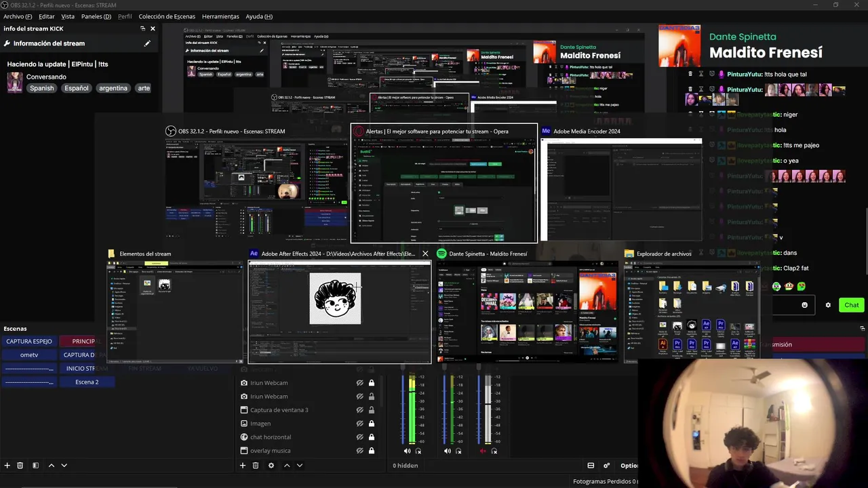The image size is (868, 488).
Task: Open scene filters icon in Escenas toolbar
Action: point(36,466)
